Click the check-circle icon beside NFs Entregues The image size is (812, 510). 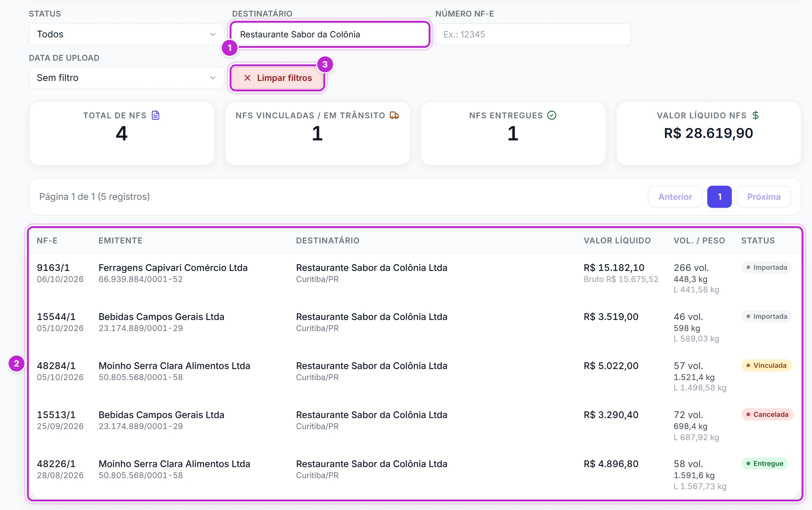coord(552,115)
